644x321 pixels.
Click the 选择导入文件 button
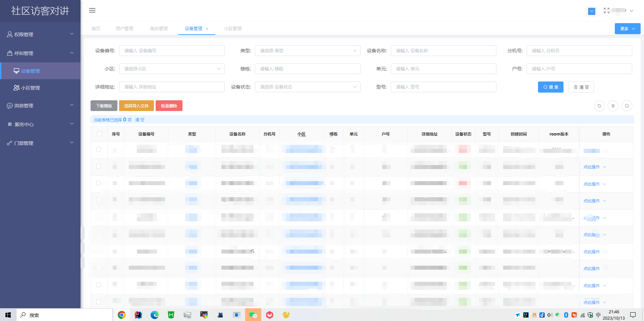[137, 106]
